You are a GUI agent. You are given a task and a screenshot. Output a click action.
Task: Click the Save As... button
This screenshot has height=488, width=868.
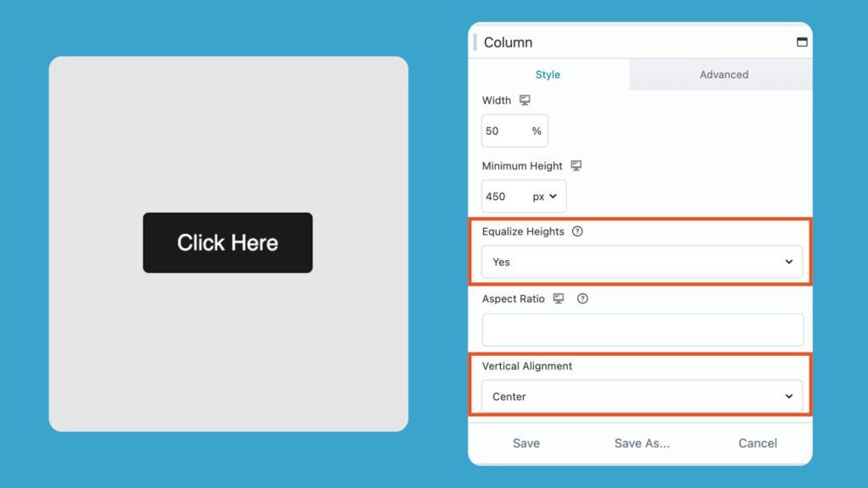coord(642,442)
